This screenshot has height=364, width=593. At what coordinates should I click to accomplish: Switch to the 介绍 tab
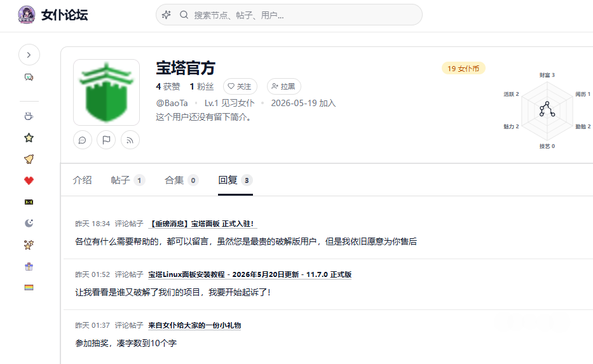coord(82,180)
